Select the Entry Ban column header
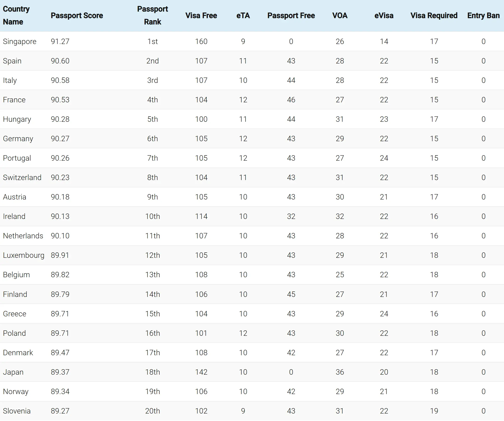The image size is (504, 421). point(483,16)
